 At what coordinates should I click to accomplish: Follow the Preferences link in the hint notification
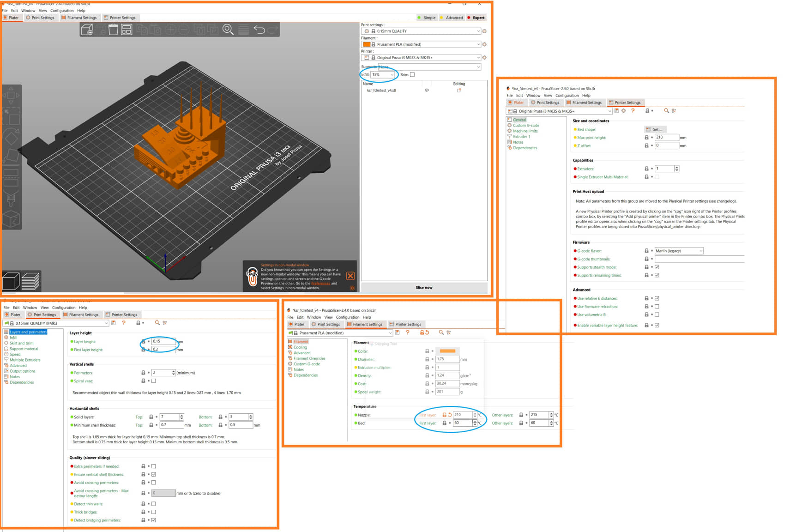(320, 284)
